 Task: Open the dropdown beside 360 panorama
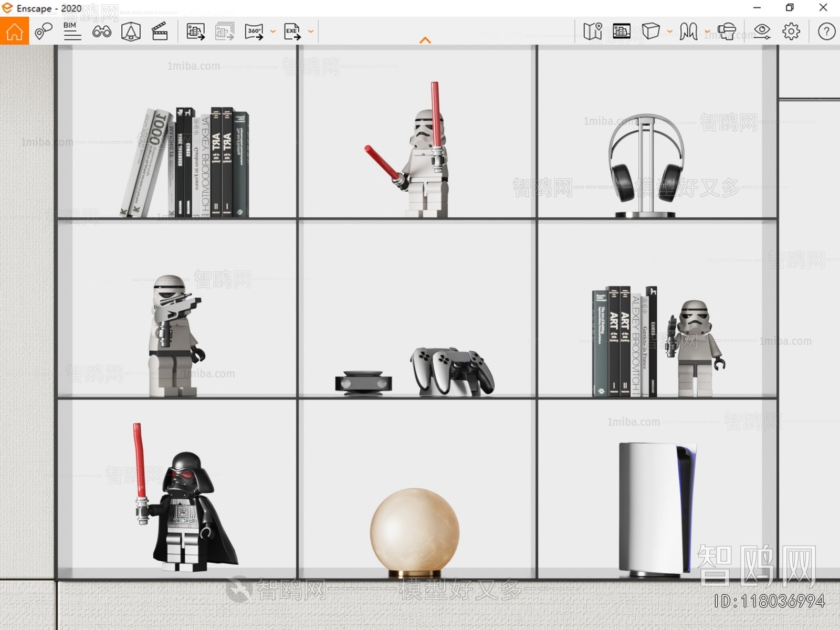coord(273,31)
